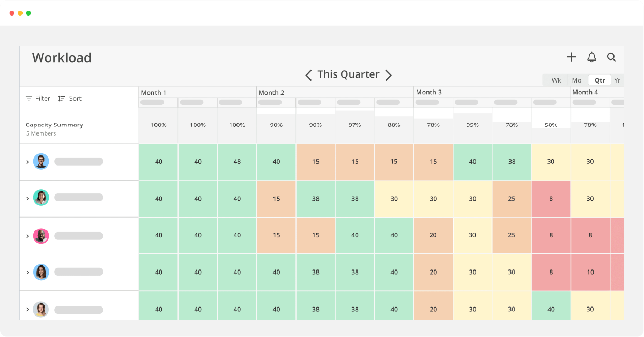Open notifications via the bell icon

click(x=591, y=57)
